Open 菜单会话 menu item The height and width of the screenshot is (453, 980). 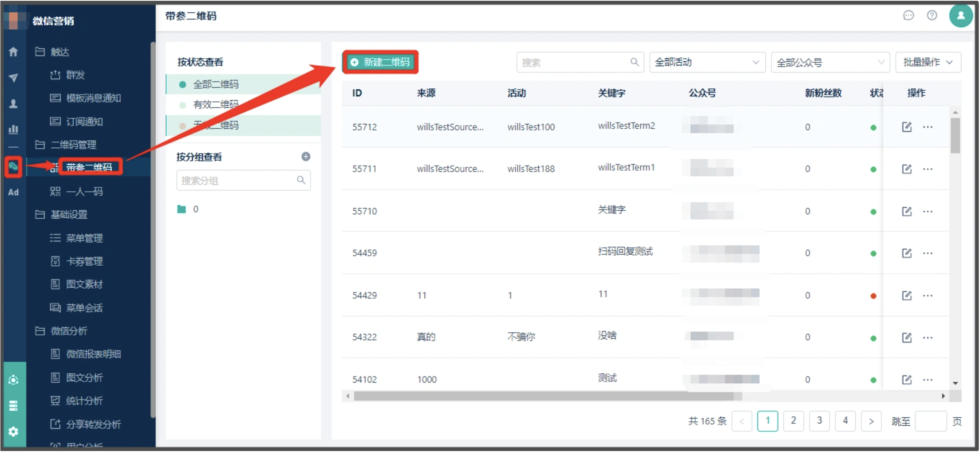[x=76, y=307]
